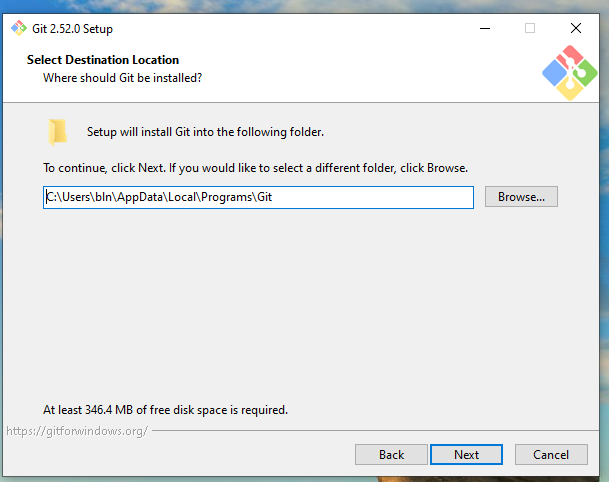The width and height of the screenshot is (609, 482).
Task: Go back with the Back button
Action: tap(391, 455)
